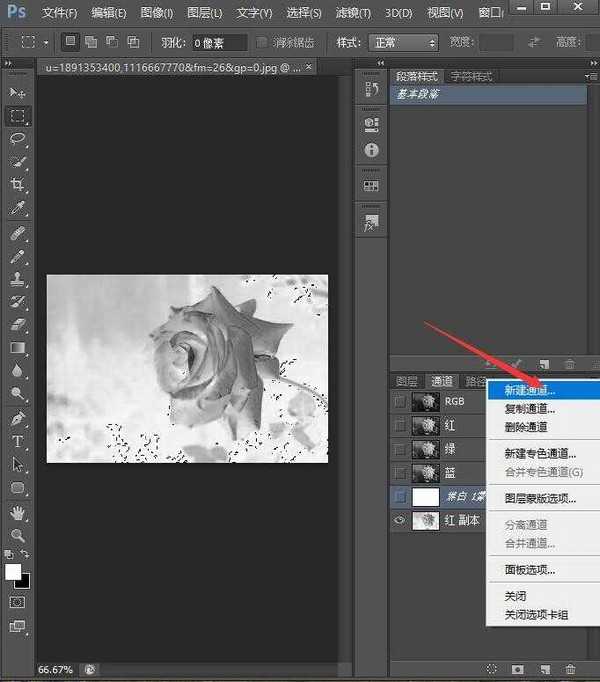The width and height of the screenshot is (600, 682).
Task: Select the Lasso tool
Action: click(x=18, y=139)
